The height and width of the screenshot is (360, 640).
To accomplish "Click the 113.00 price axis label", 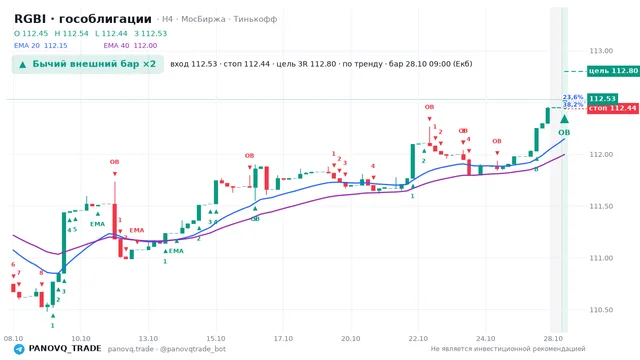I will point(601,51).
